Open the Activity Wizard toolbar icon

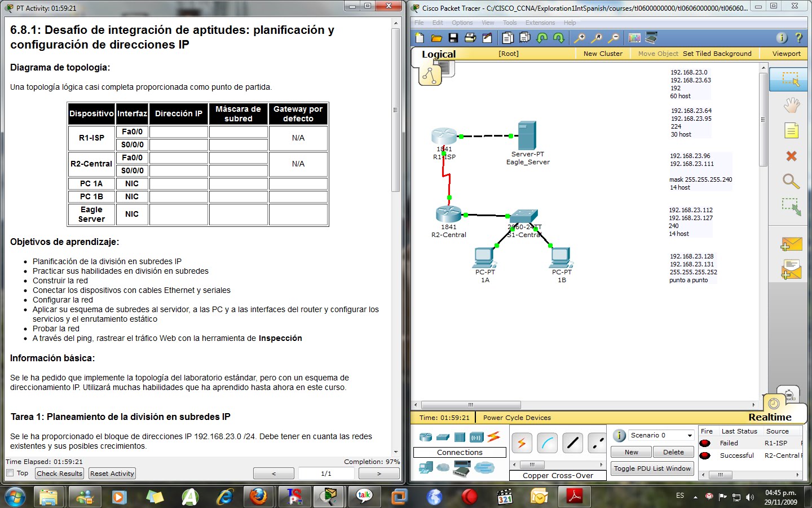click(487, 38)
